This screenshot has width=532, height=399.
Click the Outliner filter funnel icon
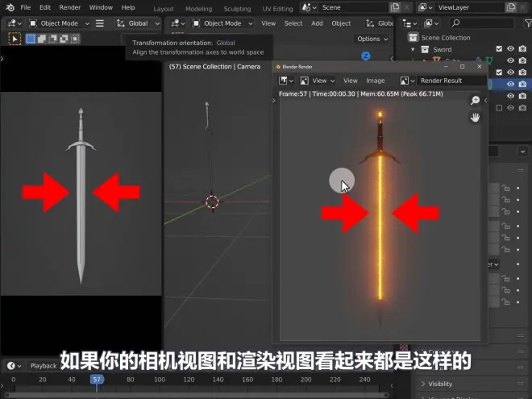(x=528, y=23)
